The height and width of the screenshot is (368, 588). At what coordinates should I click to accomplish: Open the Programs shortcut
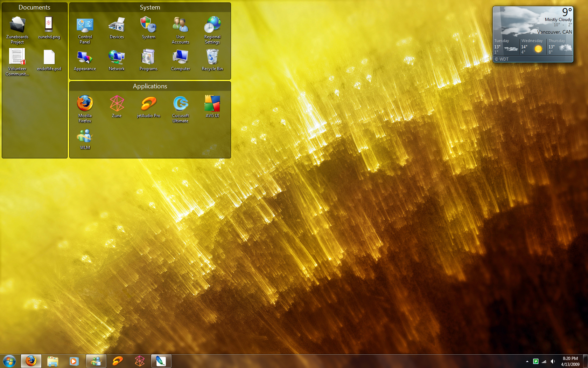click(148, 60)
